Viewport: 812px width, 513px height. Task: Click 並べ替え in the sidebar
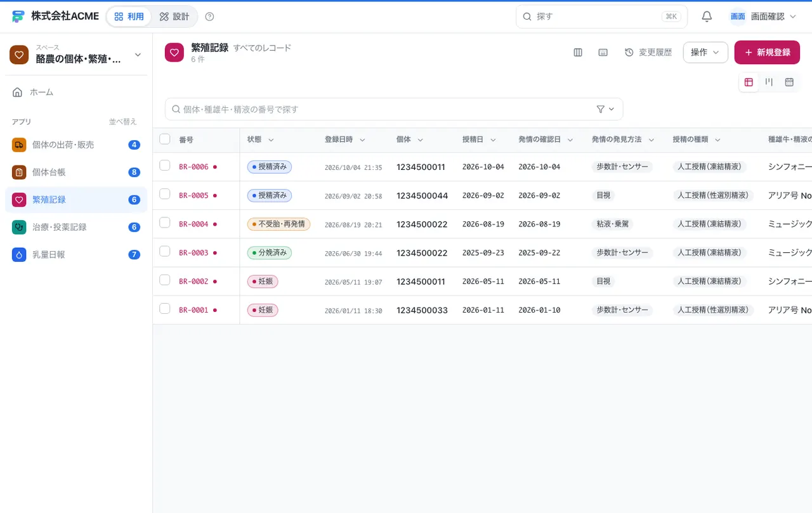[x=122, y=122]
